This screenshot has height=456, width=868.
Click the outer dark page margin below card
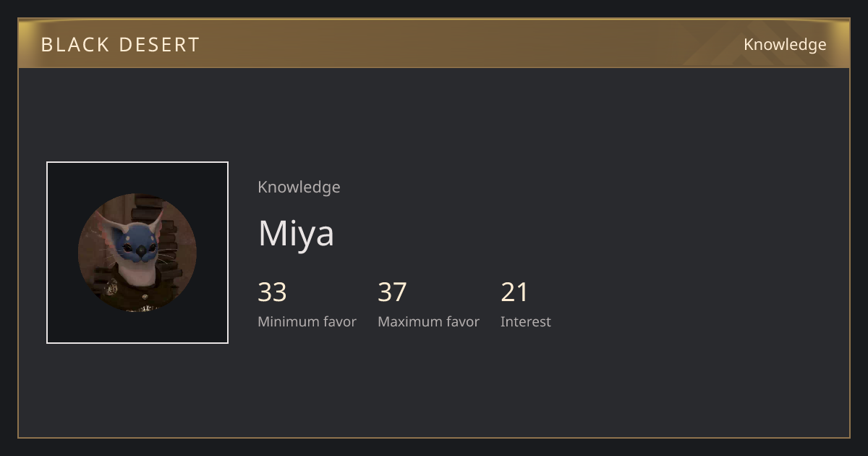click(x=434, y=447)
